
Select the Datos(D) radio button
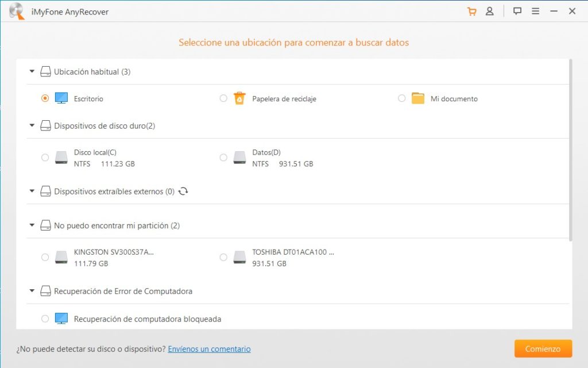(223, 158)
